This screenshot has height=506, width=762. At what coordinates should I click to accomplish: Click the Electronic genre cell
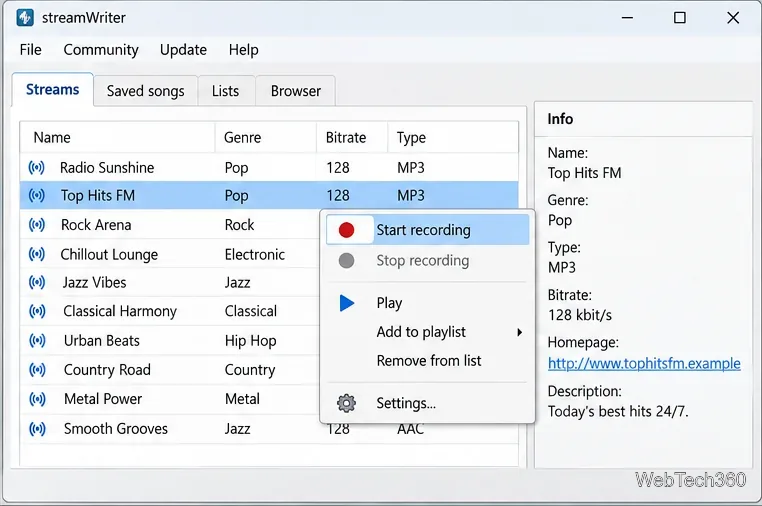[255, 254]
